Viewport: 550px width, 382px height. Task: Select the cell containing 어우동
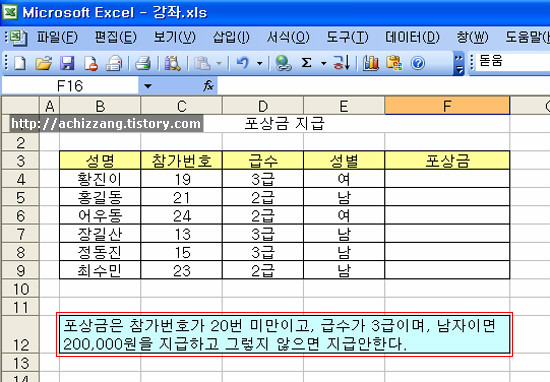[100, 216]
